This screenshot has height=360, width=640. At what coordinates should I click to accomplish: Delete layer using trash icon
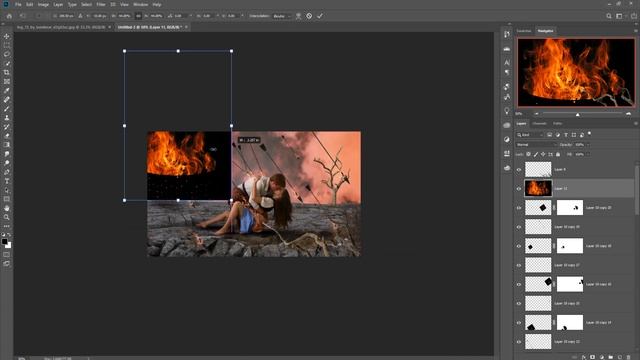tap(629, 357)
